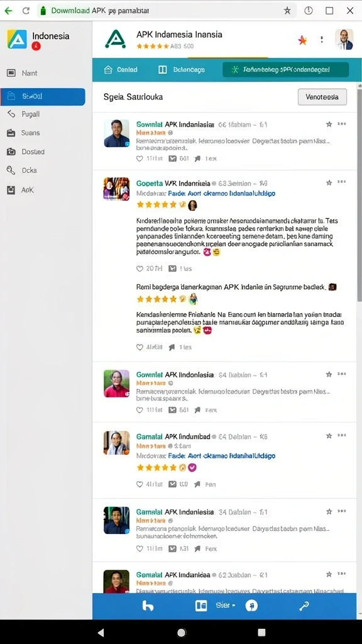Open avatar of Sowntlal APK Indaniasia post

[x=116, y=133]
